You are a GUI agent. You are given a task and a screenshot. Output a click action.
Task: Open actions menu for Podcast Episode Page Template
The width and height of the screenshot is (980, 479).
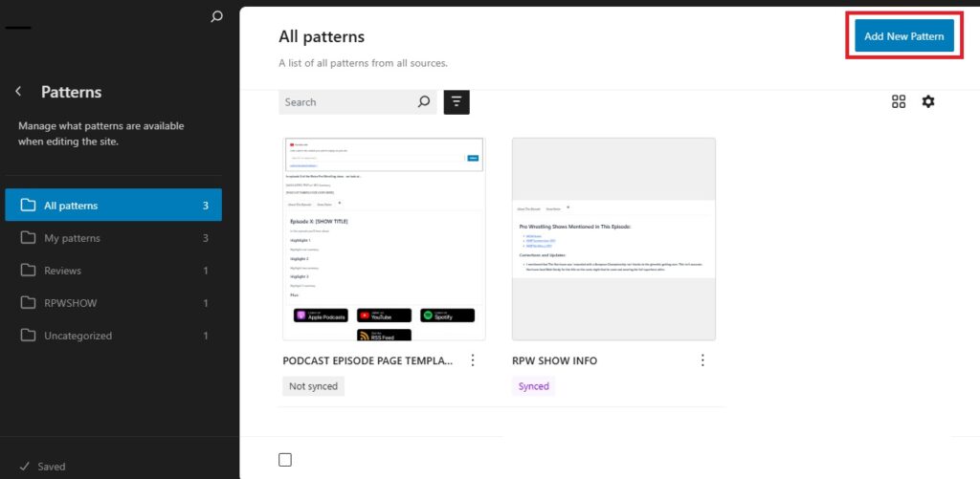(x=472, y=360)
